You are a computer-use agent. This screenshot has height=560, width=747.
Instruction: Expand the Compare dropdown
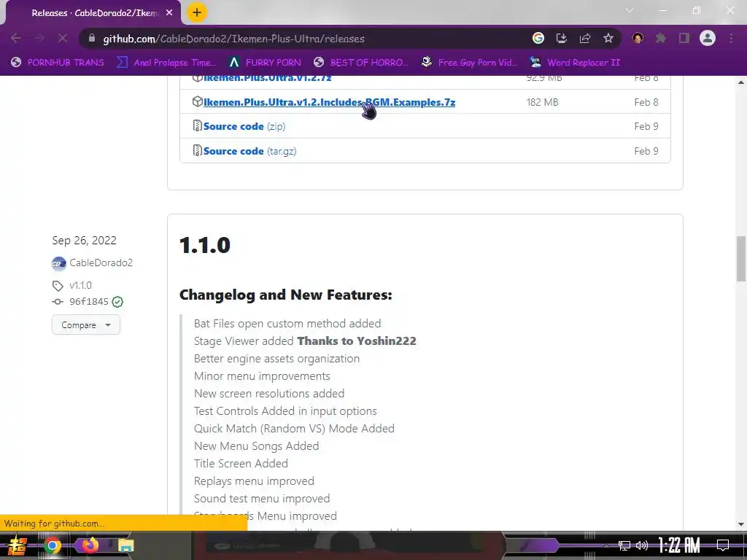(x=86, y=324)
